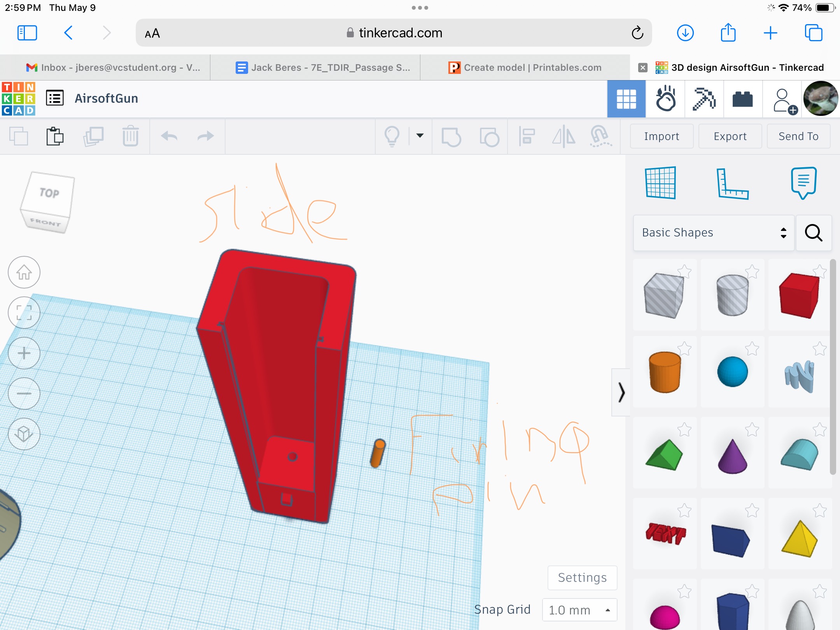
Task: Open the Align tool
Action: coord(527,136)
